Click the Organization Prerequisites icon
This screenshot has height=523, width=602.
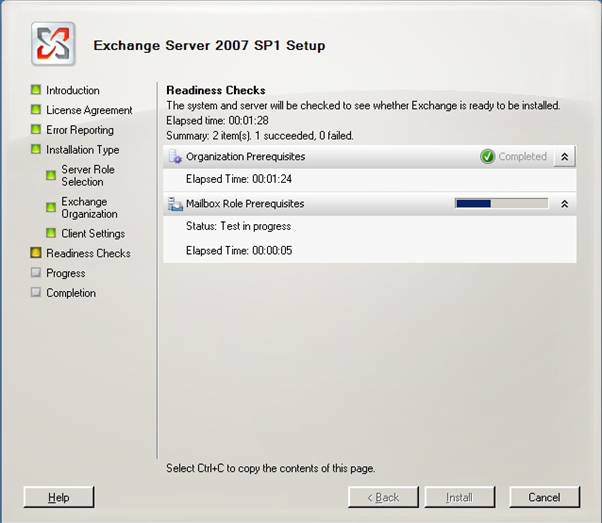175,157
